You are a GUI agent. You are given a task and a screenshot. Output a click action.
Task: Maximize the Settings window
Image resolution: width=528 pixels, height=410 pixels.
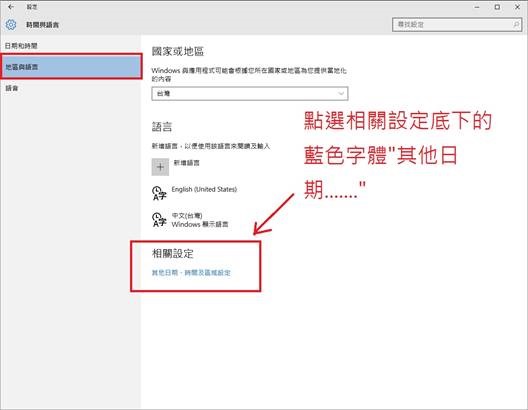tap(497, 7)
